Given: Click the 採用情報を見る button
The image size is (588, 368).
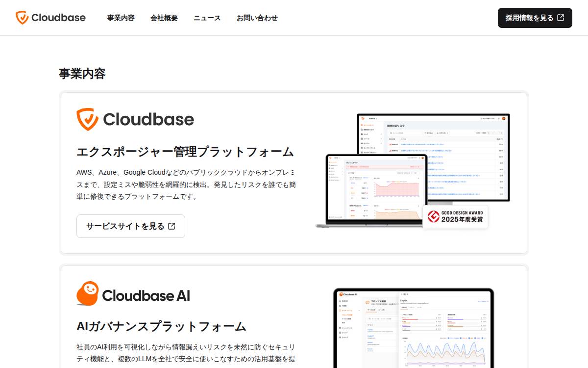Looking at the screenshot, I should 535,18.
